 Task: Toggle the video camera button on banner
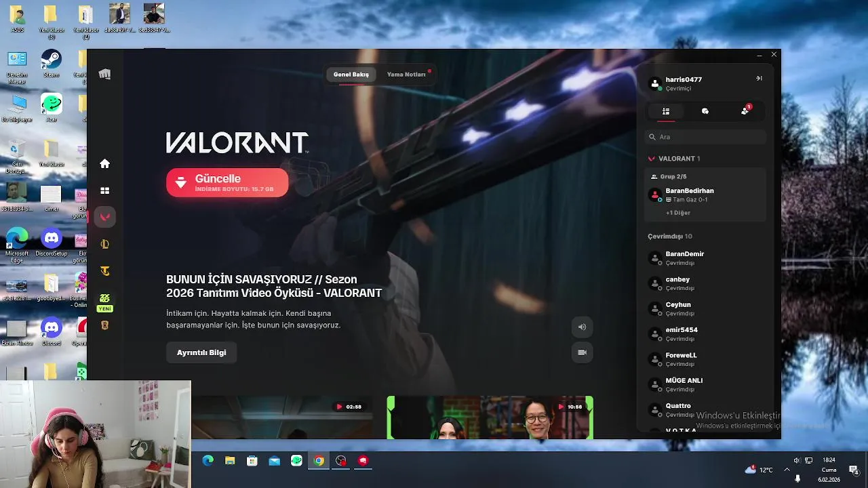click(x=582, y=352)
